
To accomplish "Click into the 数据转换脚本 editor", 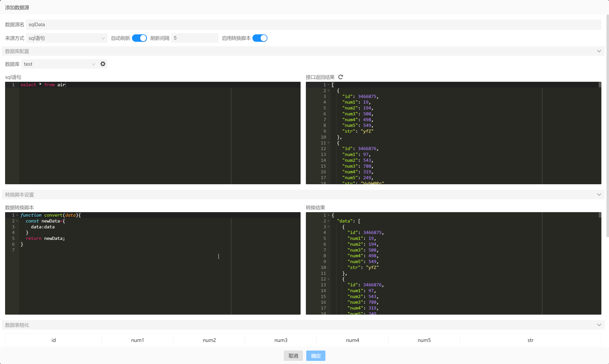I will (x=153, y=263).
